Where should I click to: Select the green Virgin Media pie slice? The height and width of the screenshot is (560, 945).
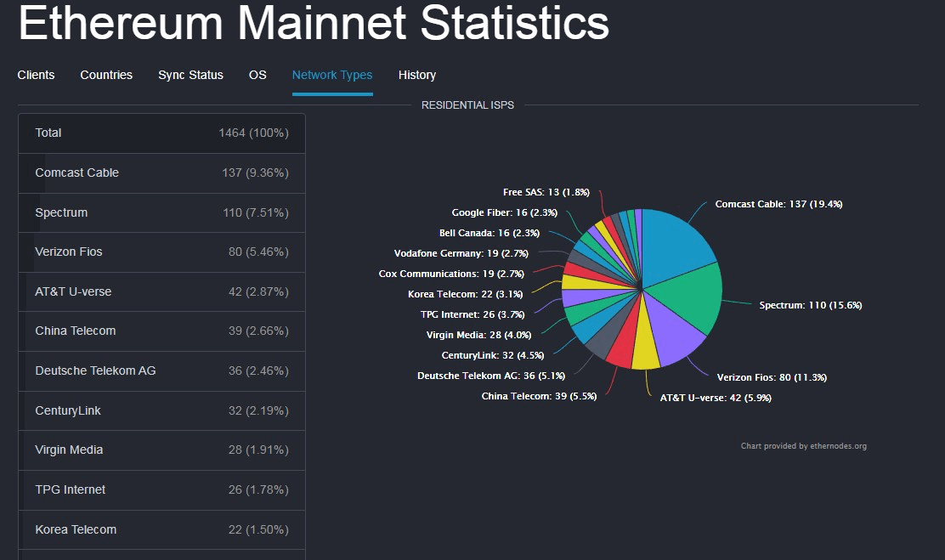point(585,312)
